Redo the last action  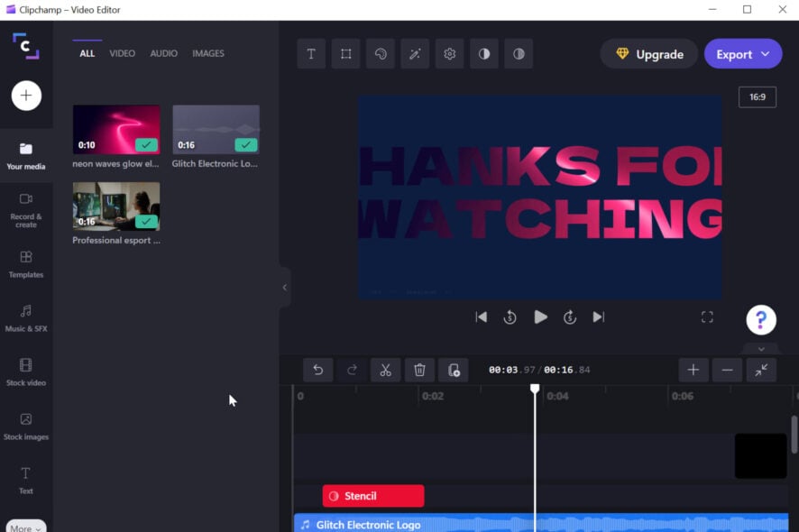(x=352, y=370)
